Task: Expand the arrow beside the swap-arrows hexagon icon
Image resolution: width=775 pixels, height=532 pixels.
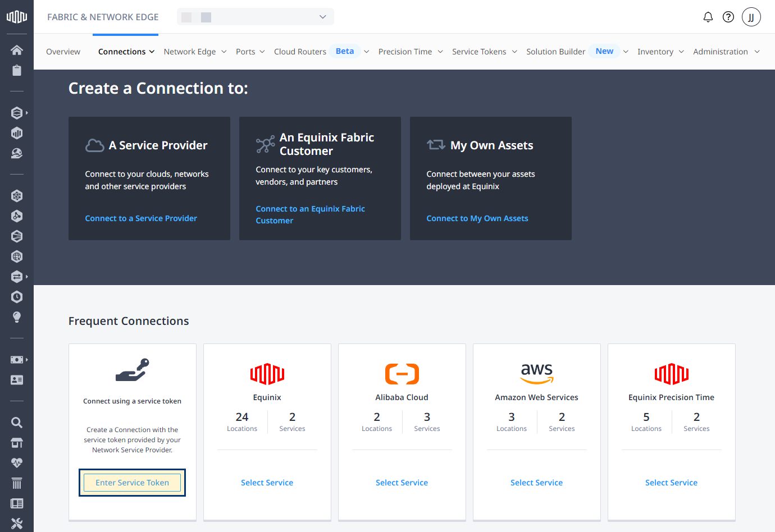Action: 27,277
